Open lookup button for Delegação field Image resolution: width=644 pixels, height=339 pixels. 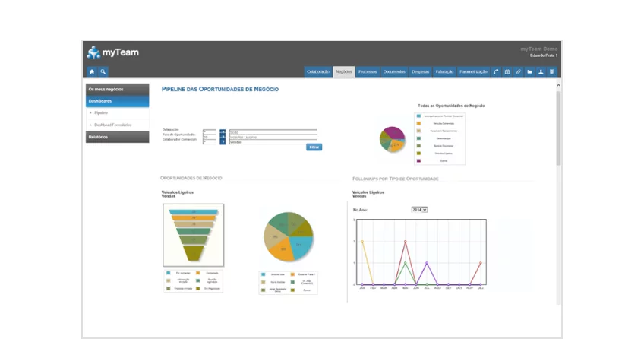click(x=223, y=131)
